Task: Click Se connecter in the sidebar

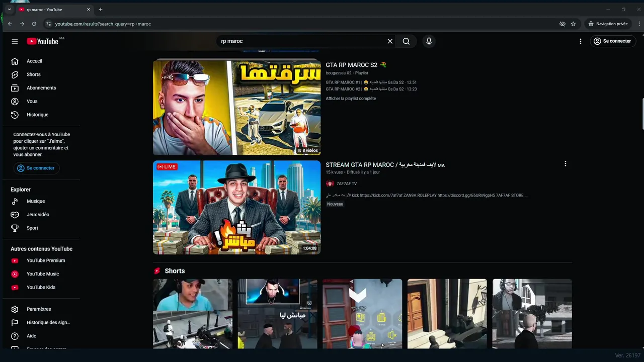Action: 36,168
